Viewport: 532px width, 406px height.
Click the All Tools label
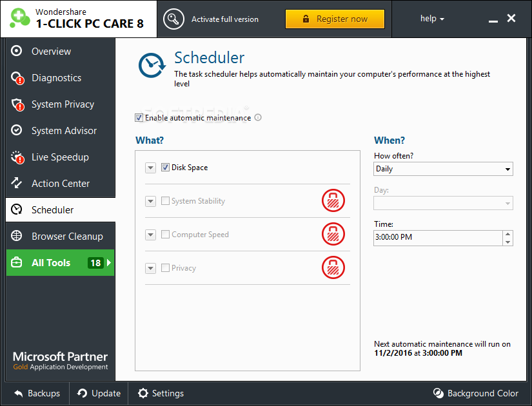point(51,263)
